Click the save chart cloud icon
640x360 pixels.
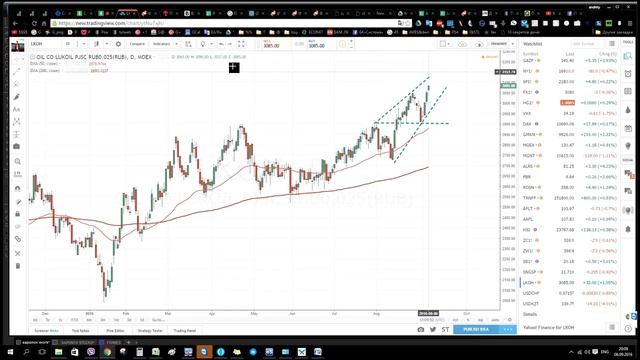tap(462, 44)
